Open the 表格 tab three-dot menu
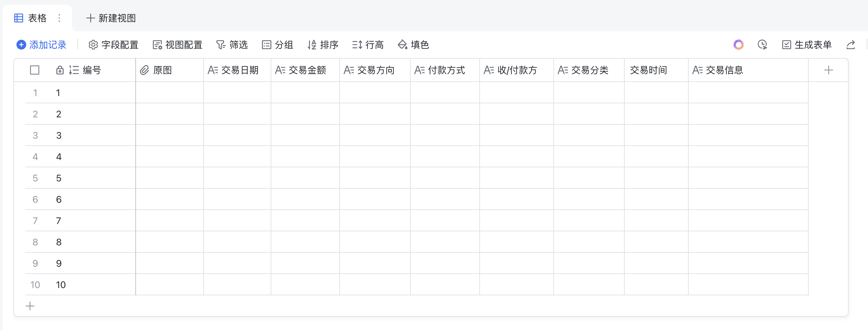Viewport: 868px width, 330px height. tap(59, 18)
